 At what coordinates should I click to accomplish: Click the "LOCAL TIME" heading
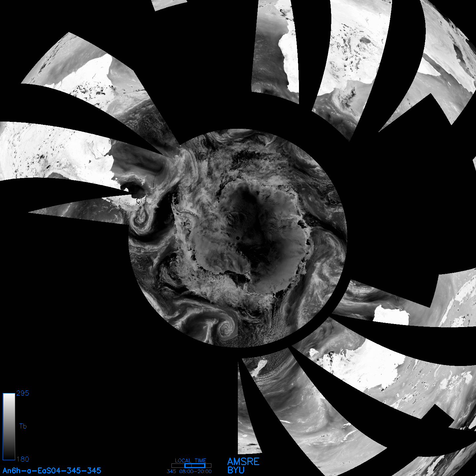(x=191, y=460)
